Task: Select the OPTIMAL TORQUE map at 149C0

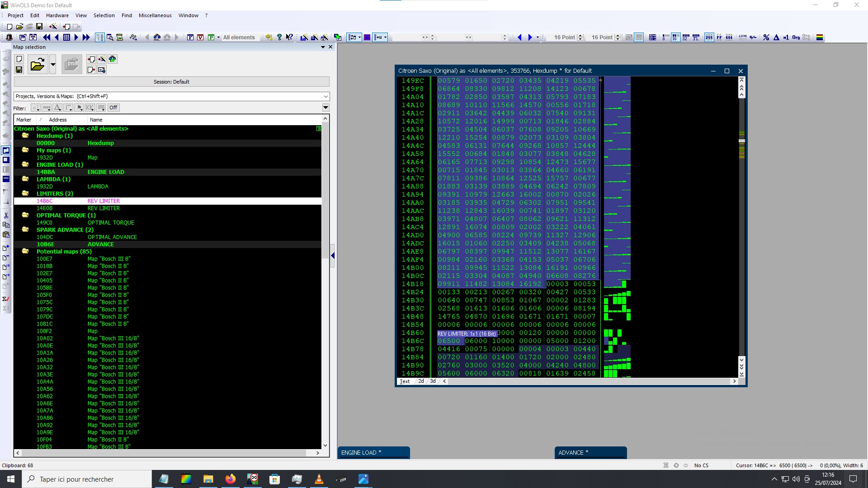Action: [x=111, y=223]
